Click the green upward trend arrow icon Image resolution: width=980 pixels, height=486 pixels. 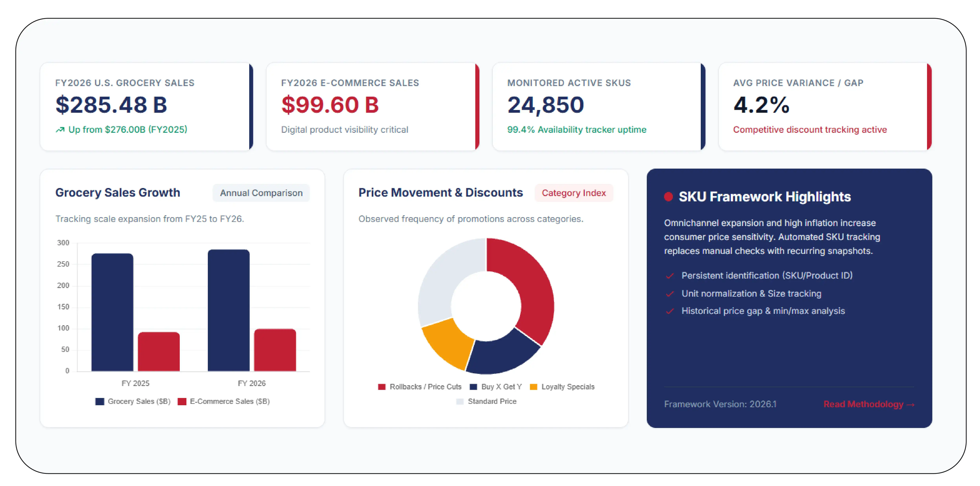click(60, 130)
